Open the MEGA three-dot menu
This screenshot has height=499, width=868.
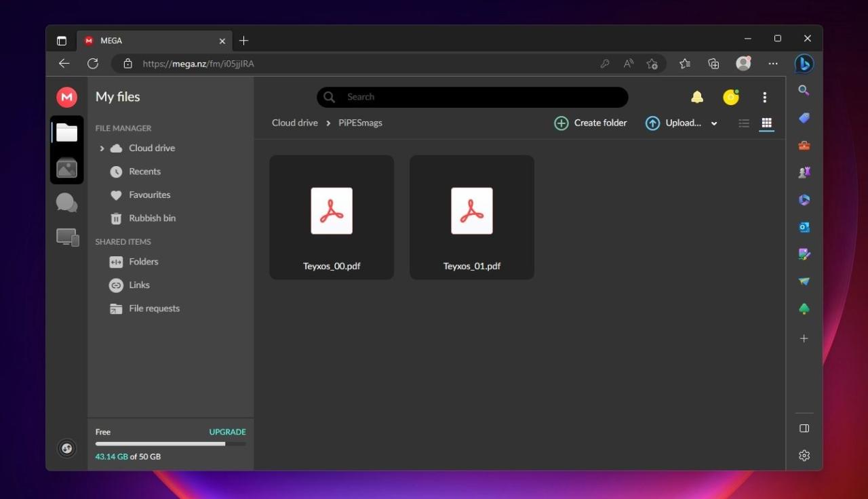pyautogui.click(x=764, y=97)
